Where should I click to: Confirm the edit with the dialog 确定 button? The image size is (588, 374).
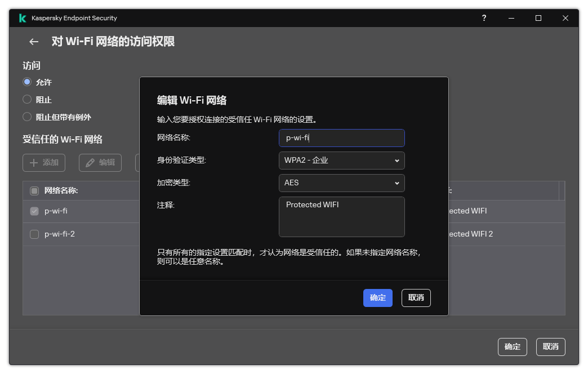pos(377,298)
